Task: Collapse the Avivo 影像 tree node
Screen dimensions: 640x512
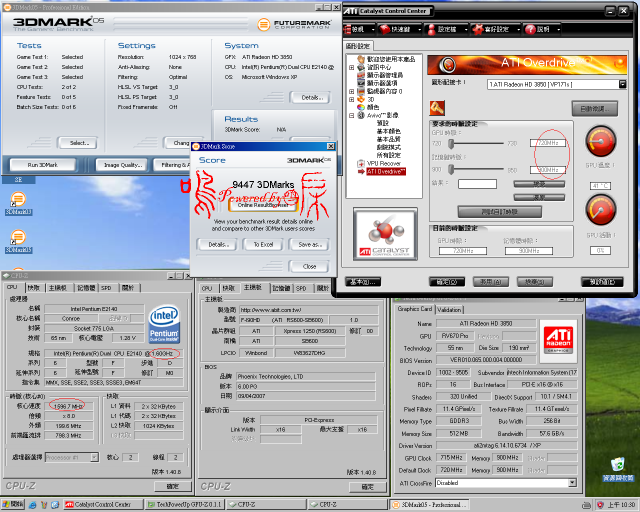Action: click(x=351, y=116)
